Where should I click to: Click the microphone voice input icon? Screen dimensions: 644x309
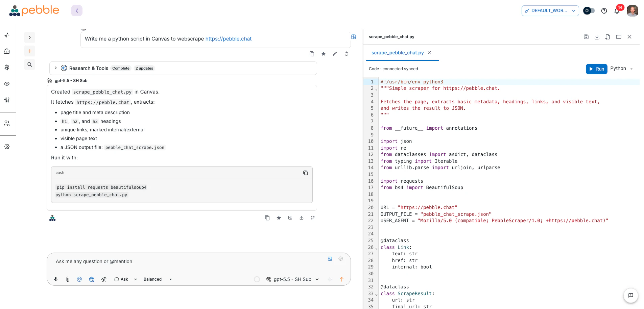point(56,279)
